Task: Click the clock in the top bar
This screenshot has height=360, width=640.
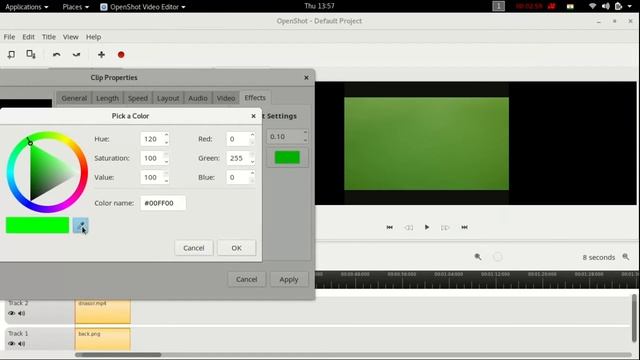Action: [x=319, y=6]
